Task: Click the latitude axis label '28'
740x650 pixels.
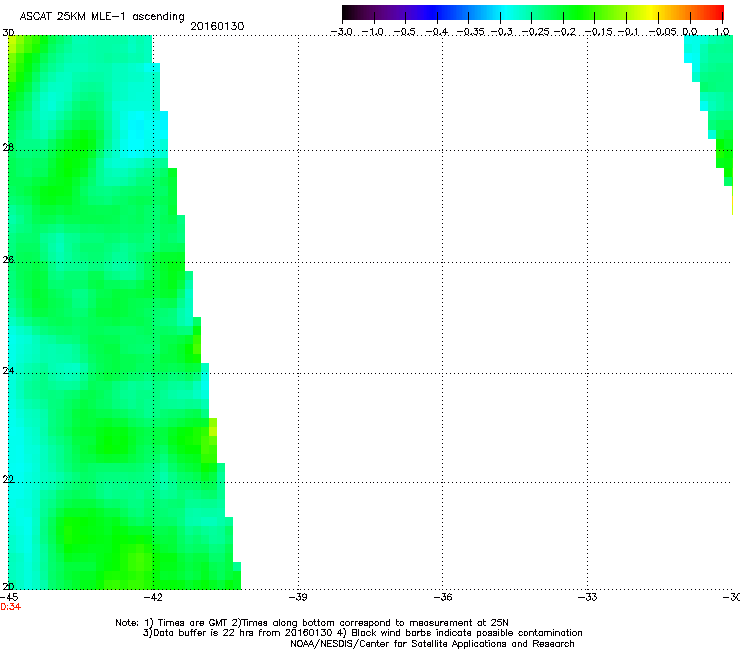Action: click(8, 147)
